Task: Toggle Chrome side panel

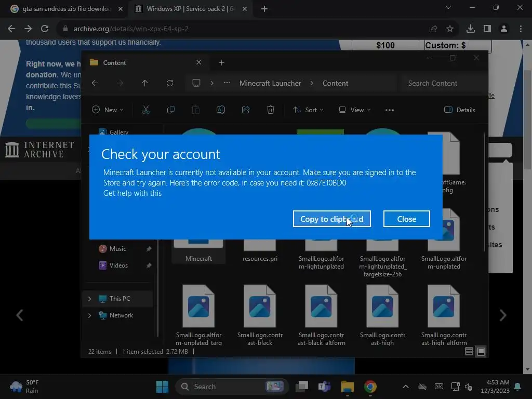Action: point(487,29)
